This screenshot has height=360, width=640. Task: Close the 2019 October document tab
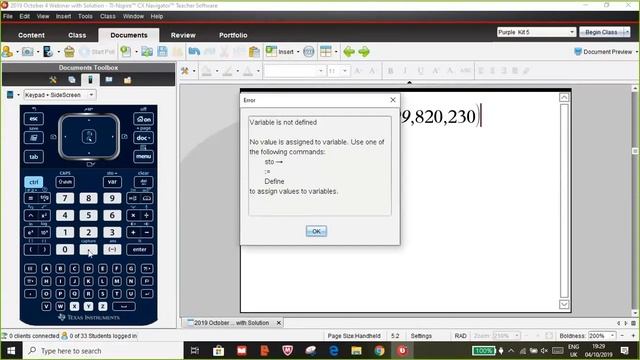click(279, 322)
